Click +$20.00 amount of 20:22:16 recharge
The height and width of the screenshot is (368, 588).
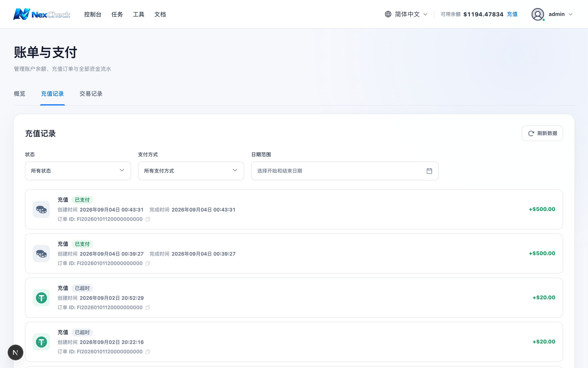click(544, 342)
